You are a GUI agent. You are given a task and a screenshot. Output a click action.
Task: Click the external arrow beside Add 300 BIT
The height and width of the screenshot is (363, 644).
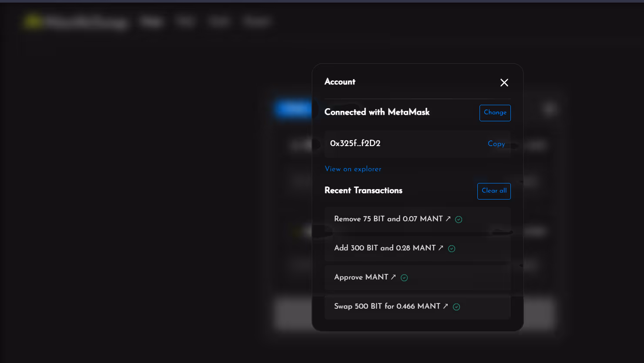[x=441, y=248]
